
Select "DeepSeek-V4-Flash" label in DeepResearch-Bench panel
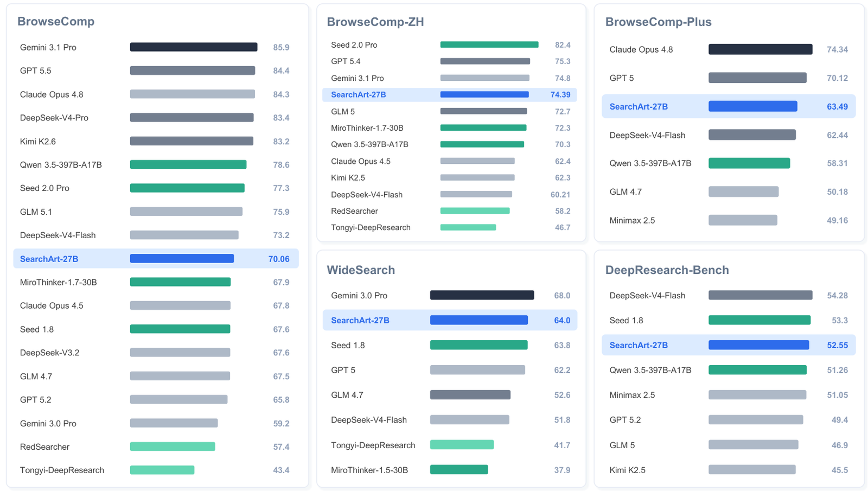click(x=647, y=296)
